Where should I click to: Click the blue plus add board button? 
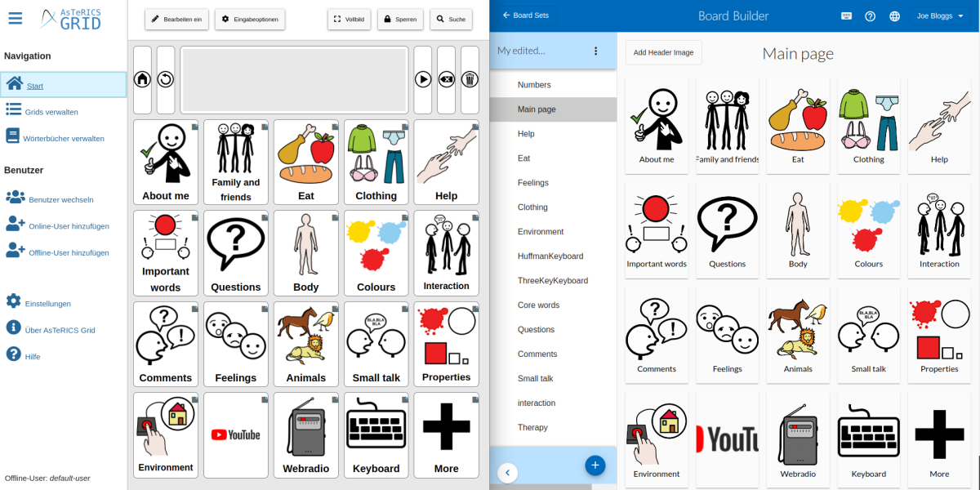[595, 465]
